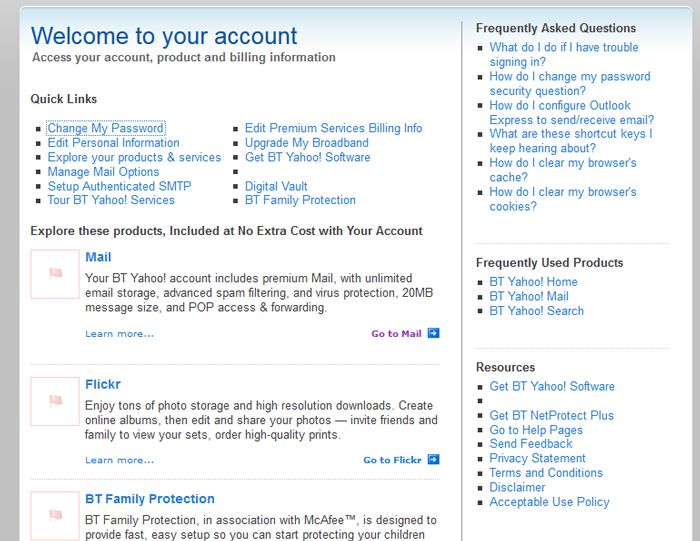This screenshot has width=700, height=541.
Task: Click the arrow icon beside Go to Flickr
Action: point(433,460)
